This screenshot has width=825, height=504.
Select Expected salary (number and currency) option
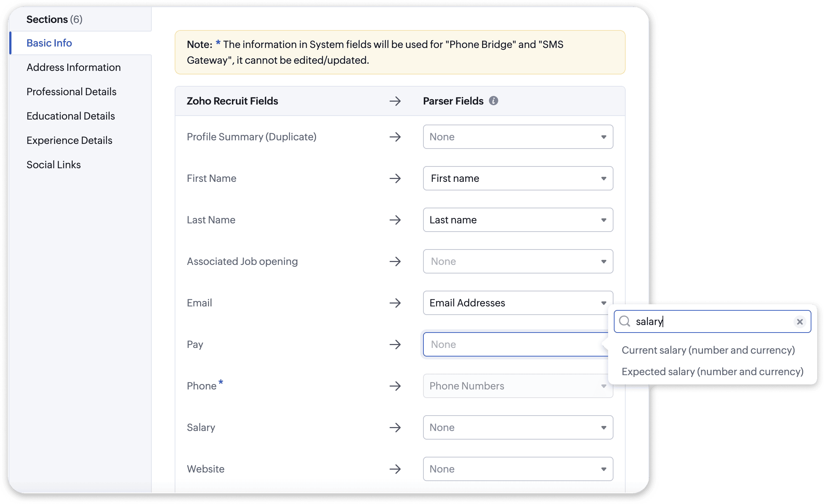(x=712, y=372)
